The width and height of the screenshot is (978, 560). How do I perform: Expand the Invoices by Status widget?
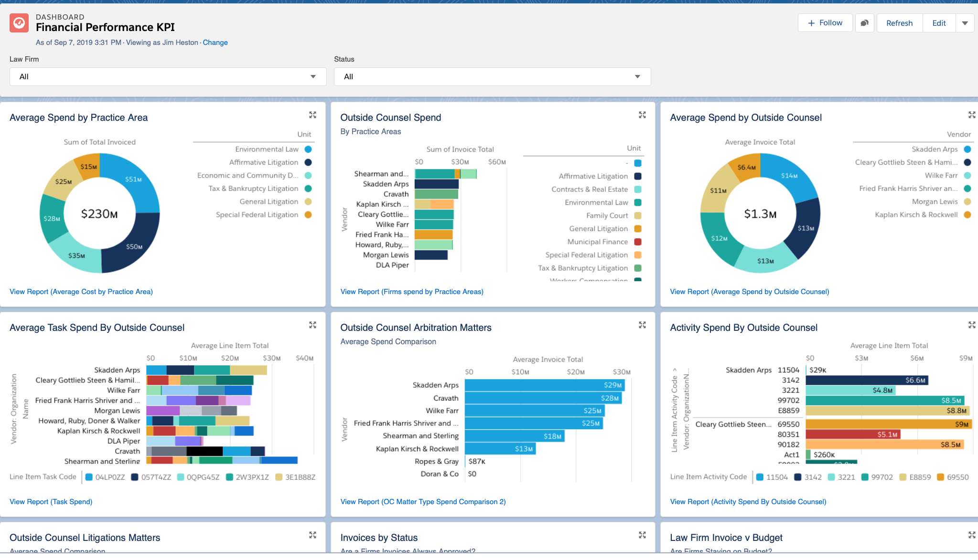tap(642, 535)
